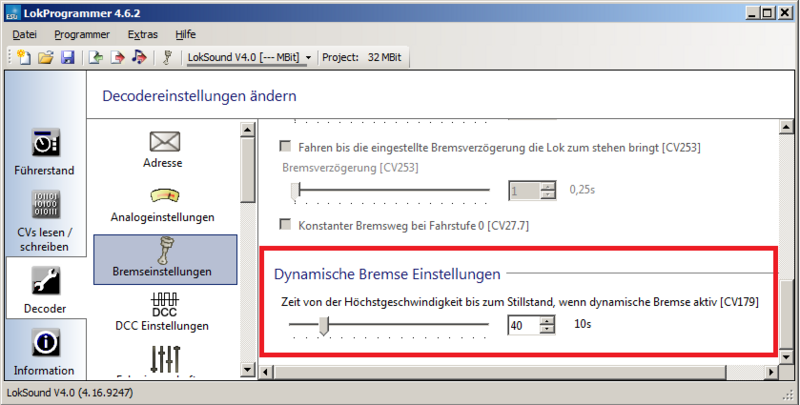Click the horizontal scrollbar thumb
Image resolution: width=800 pixels, height=405 pixels.
click(x=500, y=372)
